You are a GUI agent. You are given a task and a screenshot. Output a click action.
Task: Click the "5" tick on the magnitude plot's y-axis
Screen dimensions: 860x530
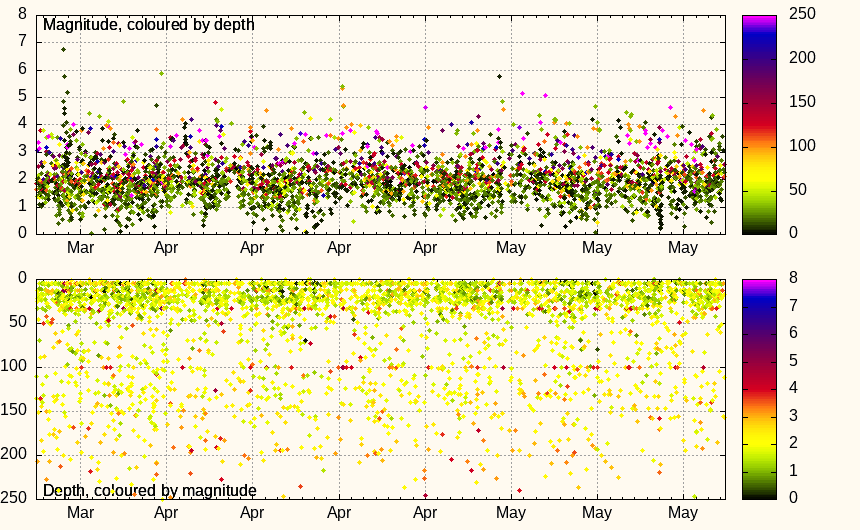tap(22, 96)
